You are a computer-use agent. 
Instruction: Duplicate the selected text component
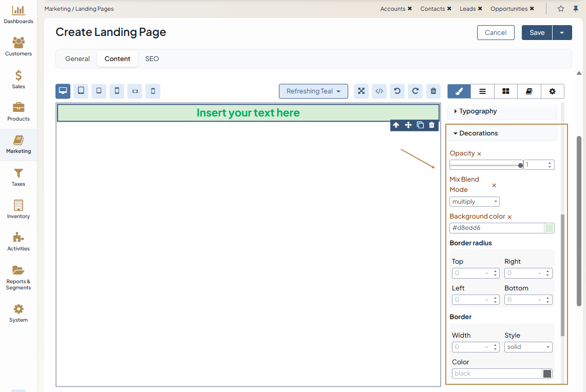pyautogui.click(x=420, y=125)
